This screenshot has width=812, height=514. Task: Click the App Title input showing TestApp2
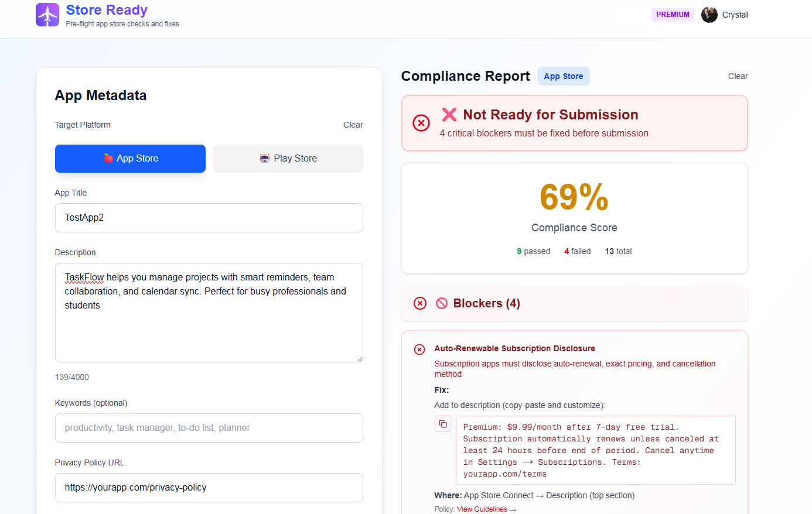(x=209, y=217)
